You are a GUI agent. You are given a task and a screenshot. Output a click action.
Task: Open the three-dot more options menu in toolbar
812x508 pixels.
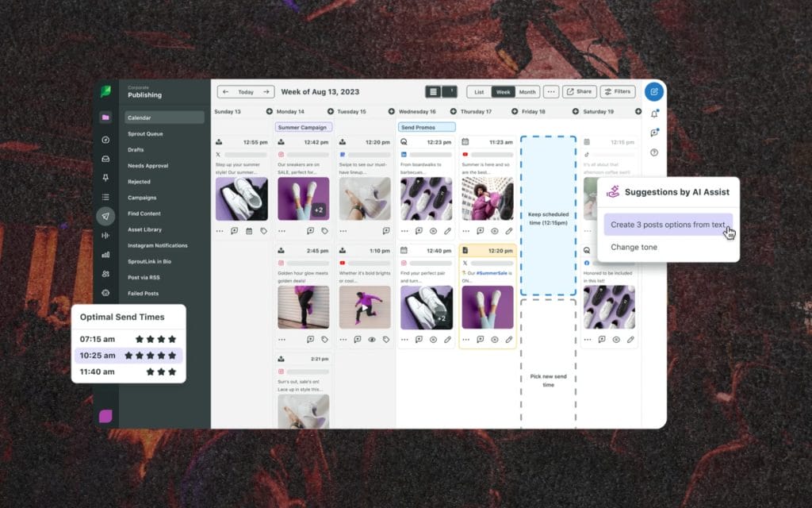coord(551,92)
